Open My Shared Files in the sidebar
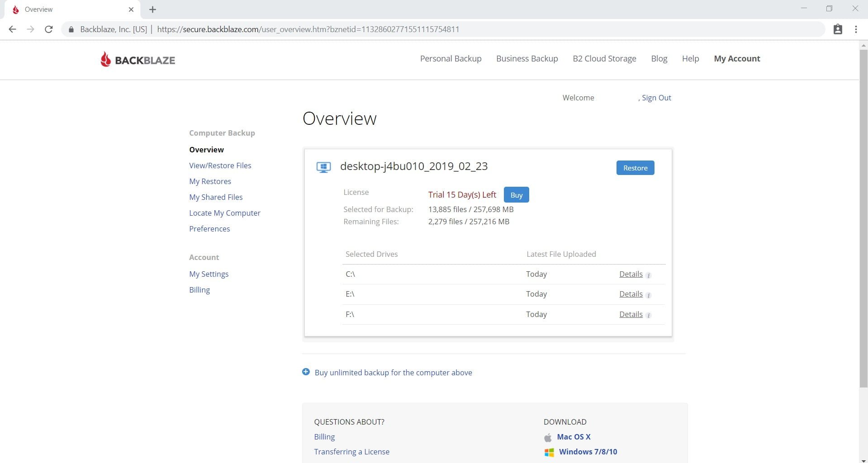The height and width of the screenshot is (463, 868). point(216,197)
